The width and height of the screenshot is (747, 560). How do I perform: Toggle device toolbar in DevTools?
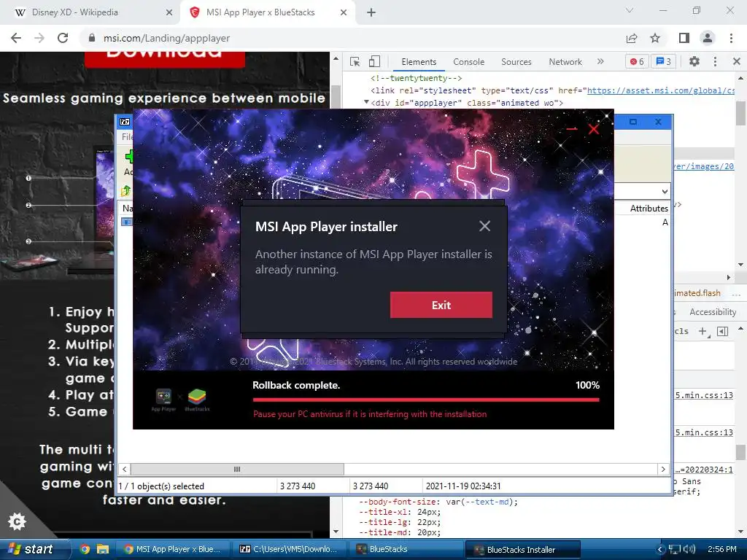[374, 61]
